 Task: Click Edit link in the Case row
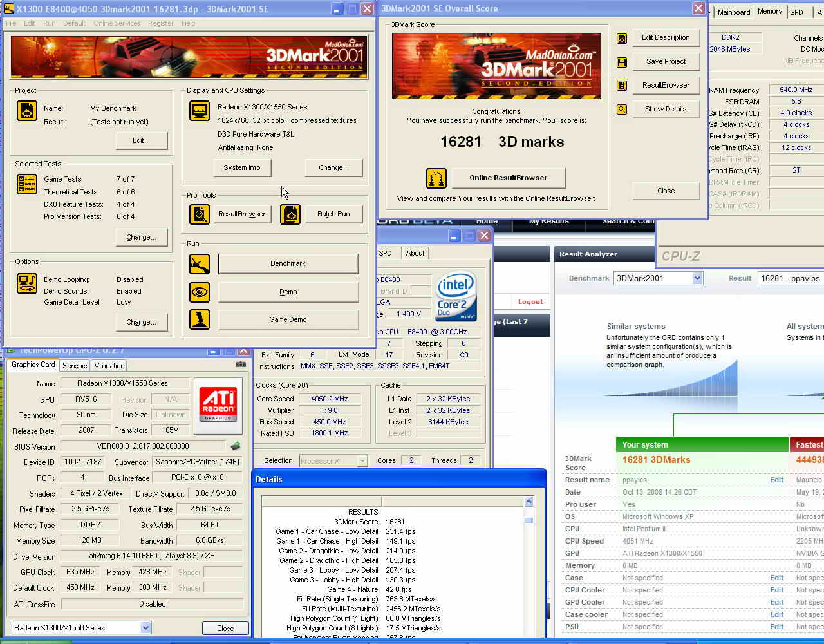click(777, 578)
